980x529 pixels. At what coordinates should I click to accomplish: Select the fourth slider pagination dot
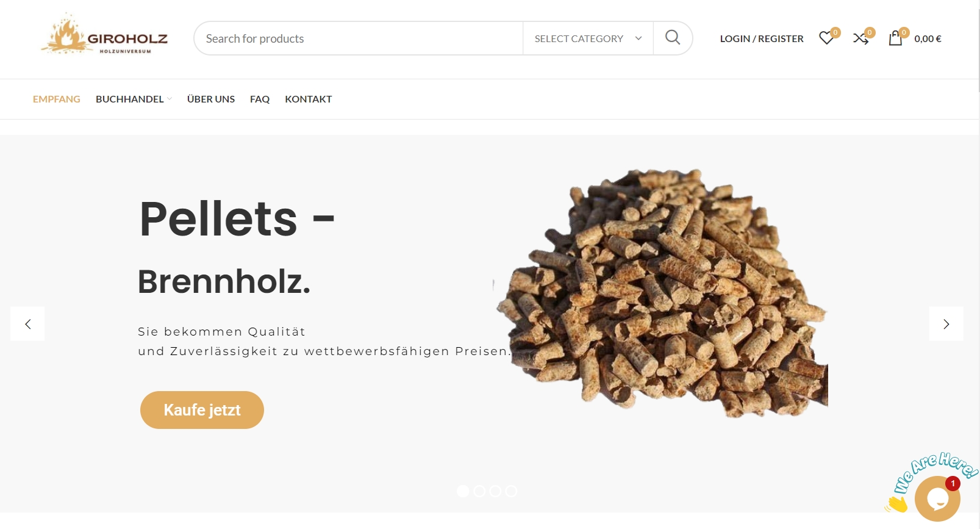tap(511, 491)
